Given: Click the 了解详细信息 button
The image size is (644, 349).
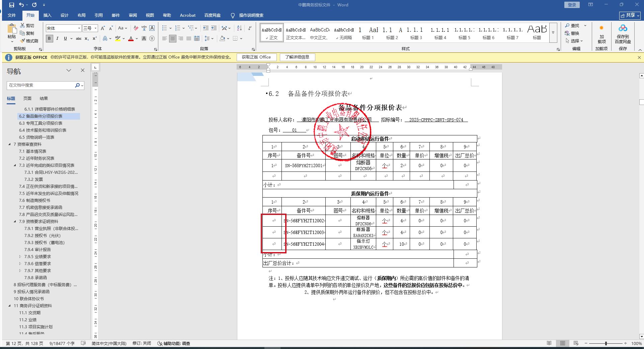Looking at the screenshot, I should [x=297, y=57].
